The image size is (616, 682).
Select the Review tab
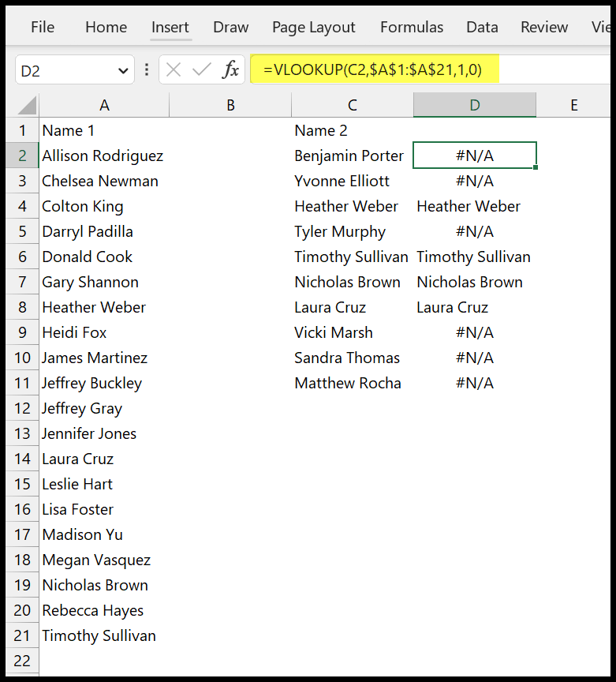point(544,27)
